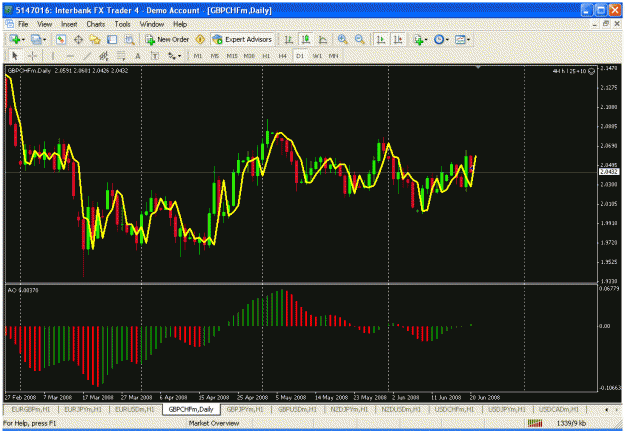Click the Arrows drawing tool icon
The image size is (625, 431).
coord(172,56)
